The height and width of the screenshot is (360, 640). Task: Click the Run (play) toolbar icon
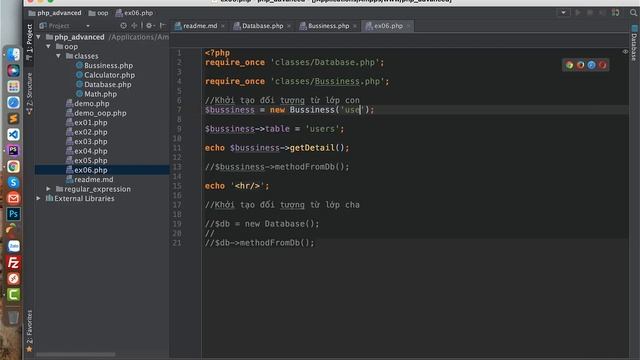[x=578, y=13]
